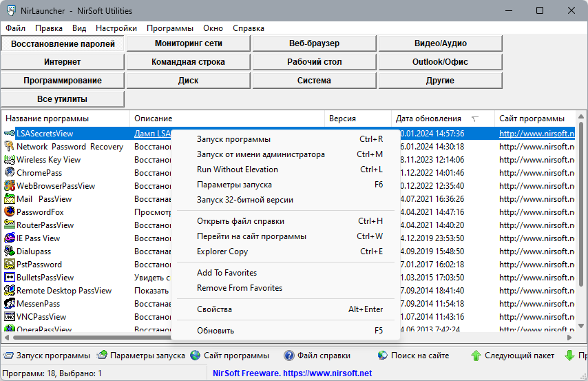Open Файл справки help icon in toolbar
Viewport: 588px width, 381px height.
(x=289, y=356)
